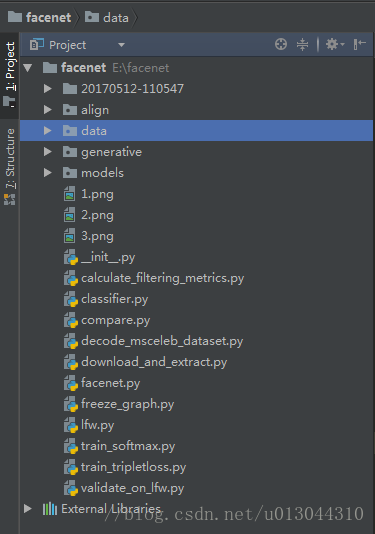Viewport: 375px width, 534px height.
Task: Select the 3.png file name
Action: tap(97, 237)
